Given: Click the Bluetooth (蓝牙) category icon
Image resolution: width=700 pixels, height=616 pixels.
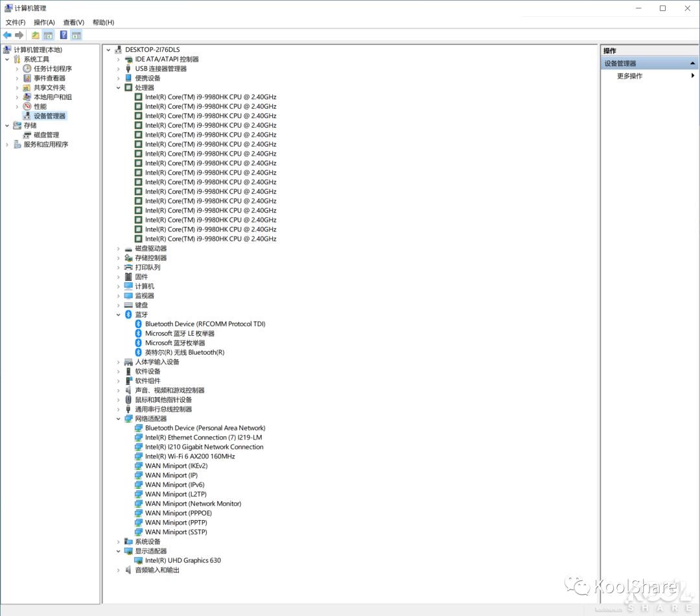Looking at the screenshot, I should tap(128, 314).
